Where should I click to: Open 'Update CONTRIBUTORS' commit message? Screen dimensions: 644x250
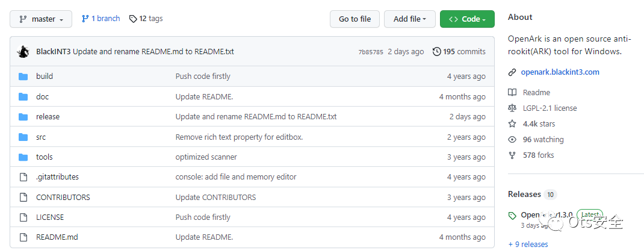pyautogui.click(x=215, y=198)
